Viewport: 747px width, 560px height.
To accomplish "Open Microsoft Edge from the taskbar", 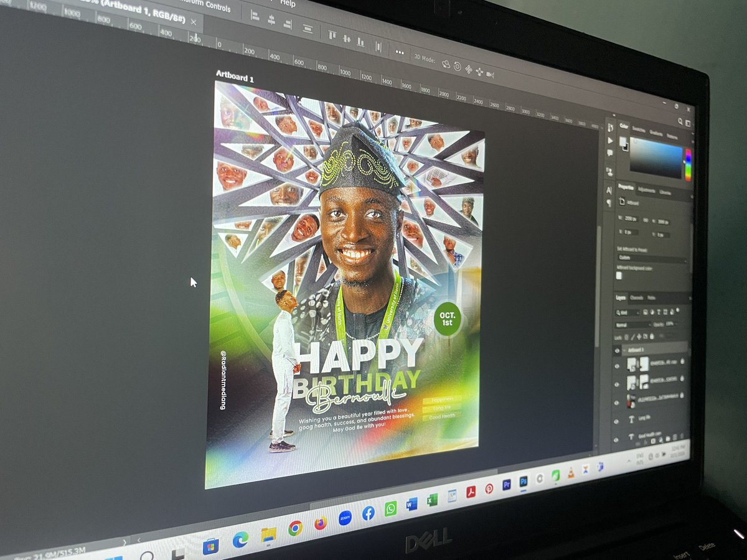I will (x=240, y=539).
